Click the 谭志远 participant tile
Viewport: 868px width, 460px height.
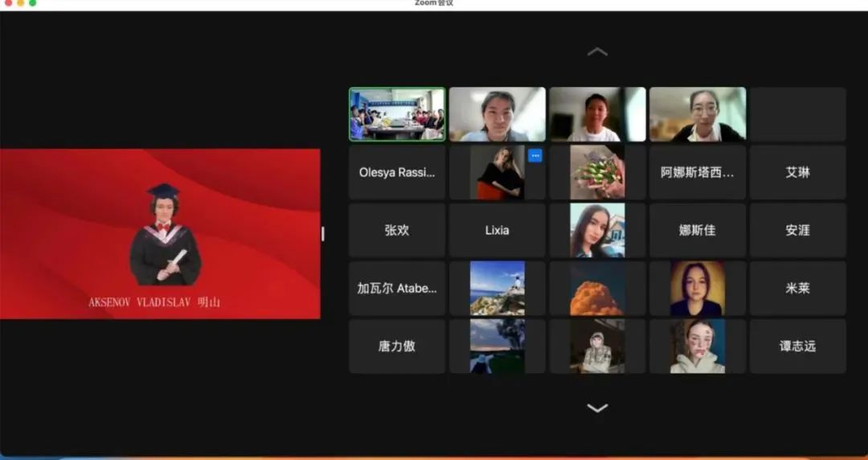pos(797,346)
